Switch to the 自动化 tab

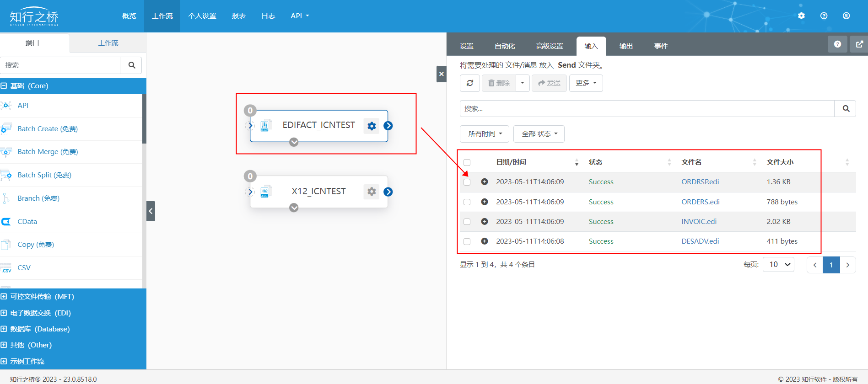pyautogui.click(x=505, y=46)
